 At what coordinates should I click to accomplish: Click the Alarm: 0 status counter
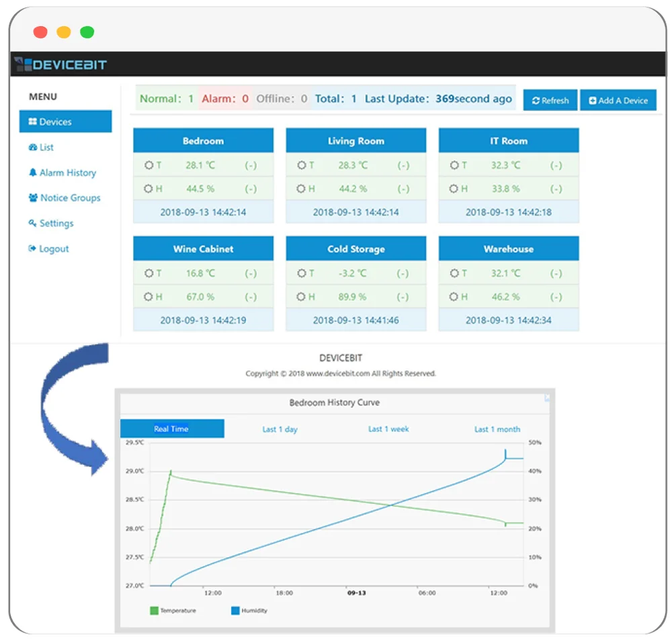[x=225, y=99]
